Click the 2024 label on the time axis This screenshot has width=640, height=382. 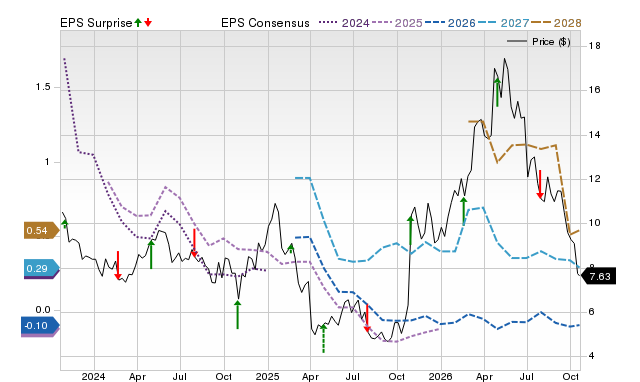tap(93, 376)
